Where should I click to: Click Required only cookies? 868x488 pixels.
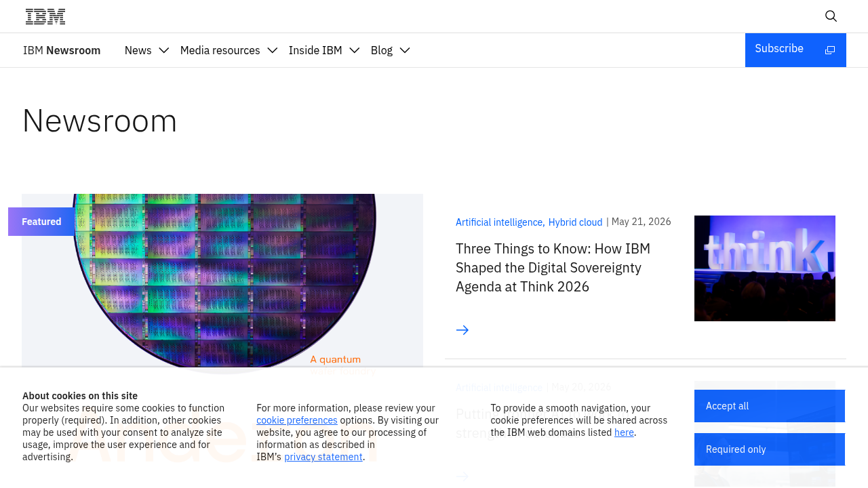pos(770,449)
